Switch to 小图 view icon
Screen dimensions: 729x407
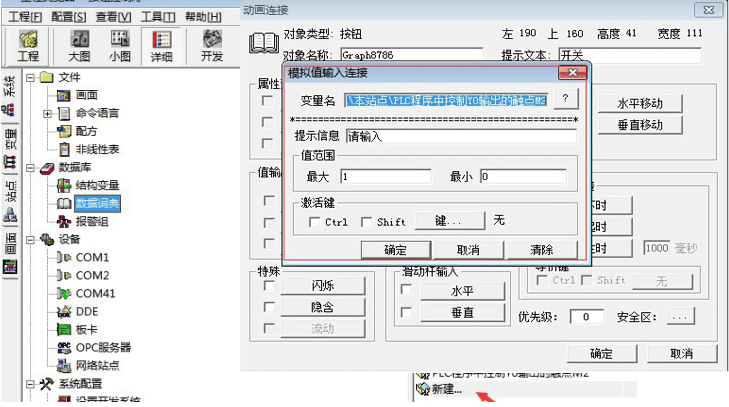tap(120, 46)
